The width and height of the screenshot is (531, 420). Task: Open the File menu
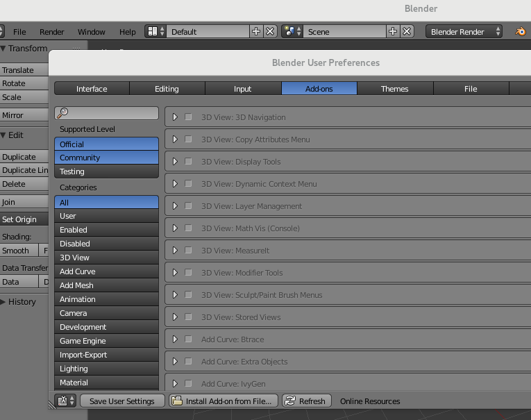pyautogui.click(x=19, y=32)
